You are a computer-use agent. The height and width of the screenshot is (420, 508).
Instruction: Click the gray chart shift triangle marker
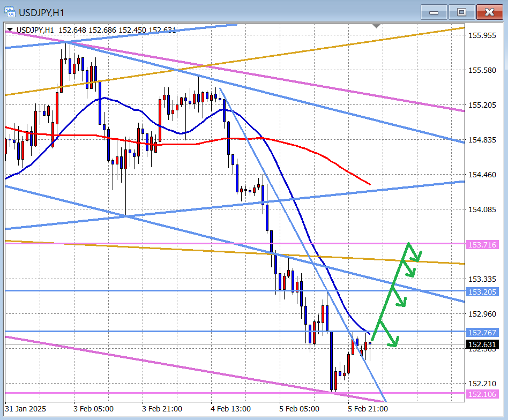coord(377,26)
